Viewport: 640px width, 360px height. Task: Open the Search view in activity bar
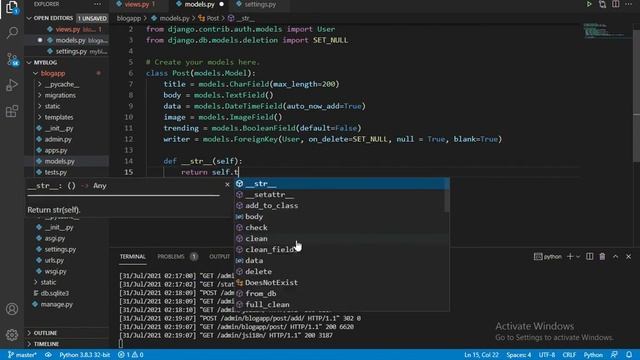12,33
